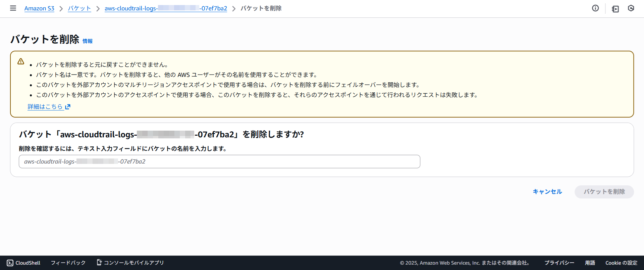
Task: Click the hexagon icon at top right
Action: click(631, 8)
